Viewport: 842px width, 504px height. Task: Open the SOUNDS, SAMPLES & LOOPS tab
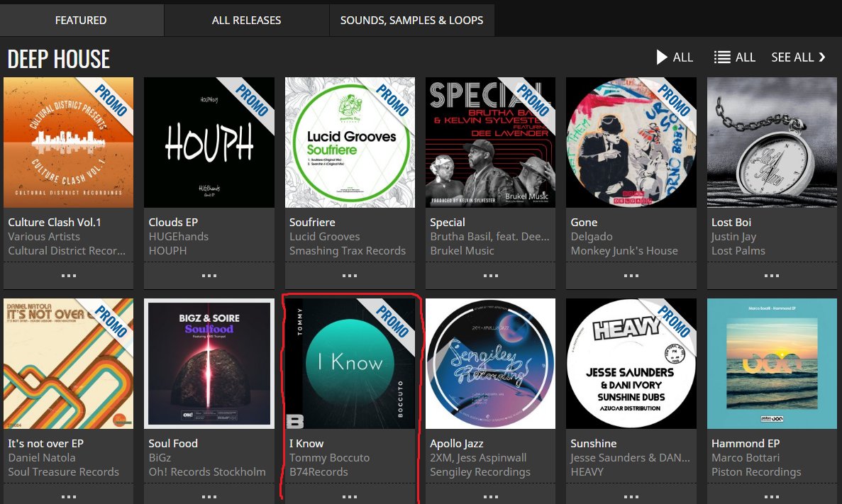[x=411, y=21]
